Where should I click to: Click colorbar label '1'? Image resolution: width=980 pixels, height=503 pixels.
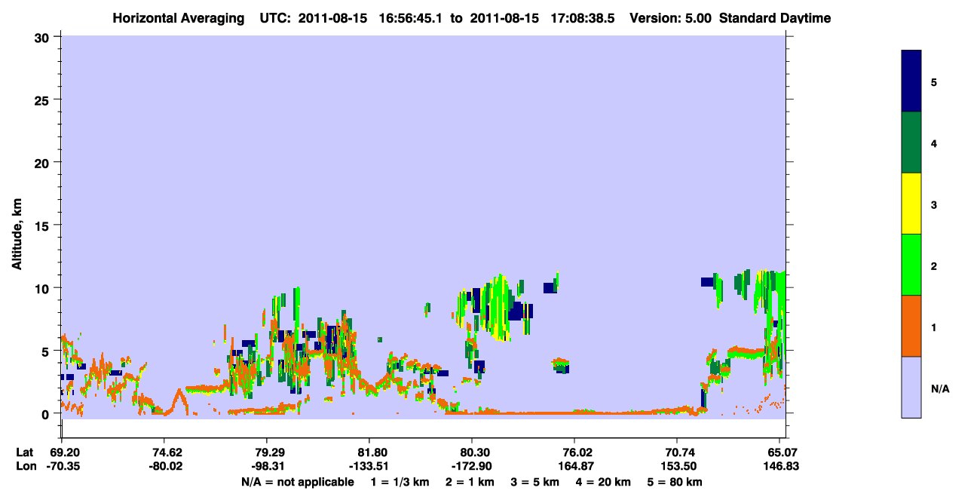click(x=934, y=327)
